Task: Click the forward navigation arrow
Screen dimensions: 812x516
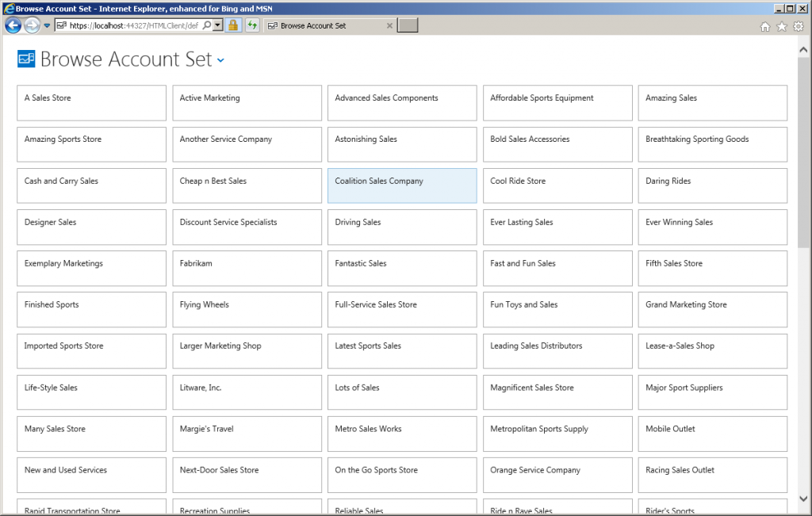Action: [32, 25]
